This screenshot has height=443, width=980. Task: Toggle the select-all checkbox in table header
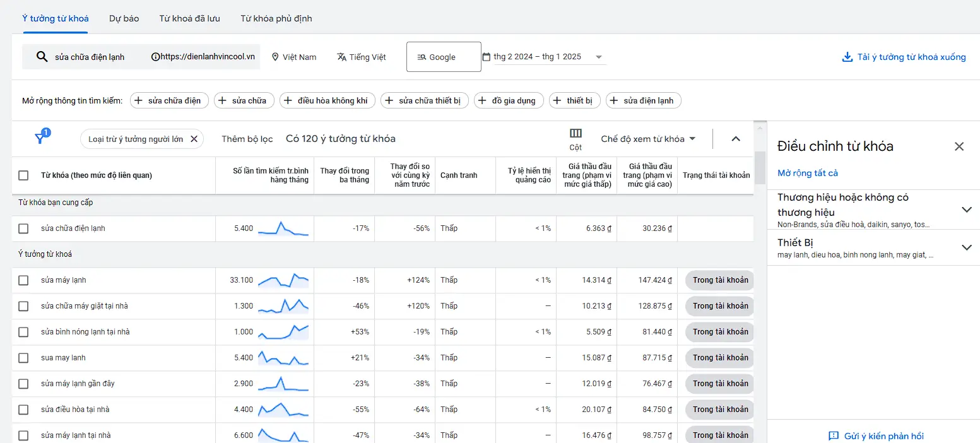point(23,175)
